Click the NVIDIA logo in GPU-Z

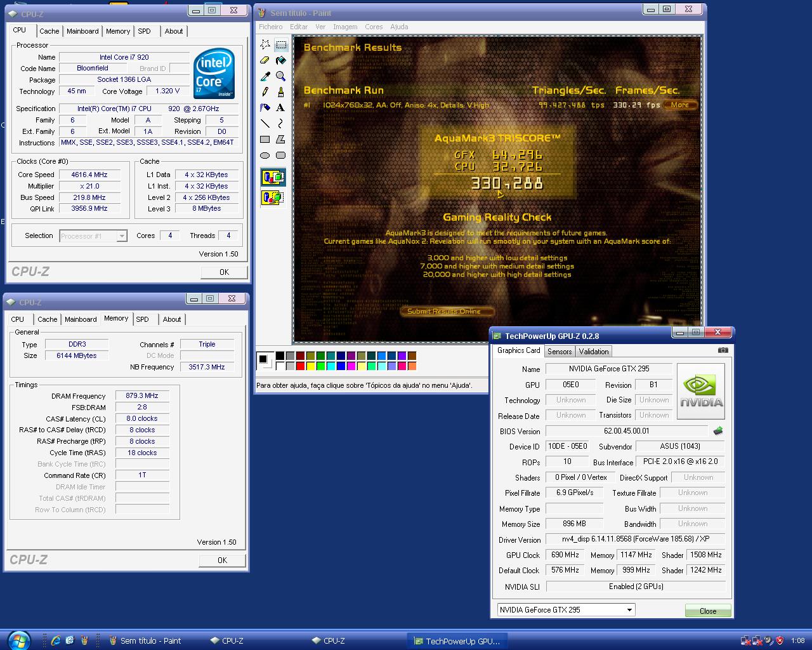(x=701, y=391)
